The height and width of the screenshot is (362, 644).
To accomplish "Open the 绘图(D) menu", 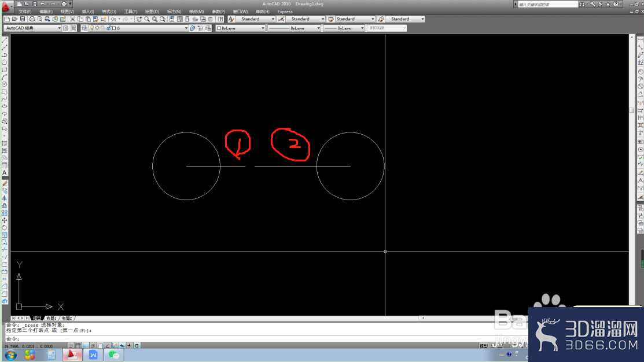I will point(152,12).
